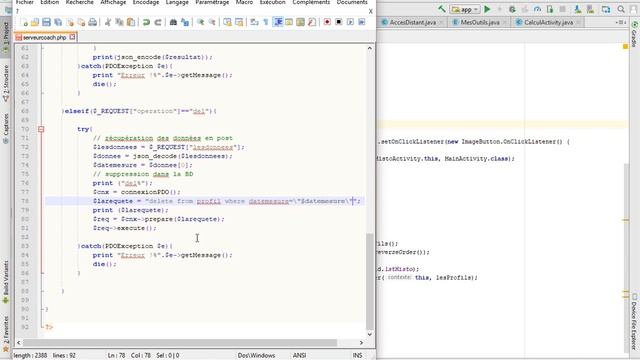640x360 pixels.
Task: Click the Print icon in Notepad++ toolbar
Action: point(93,22)
